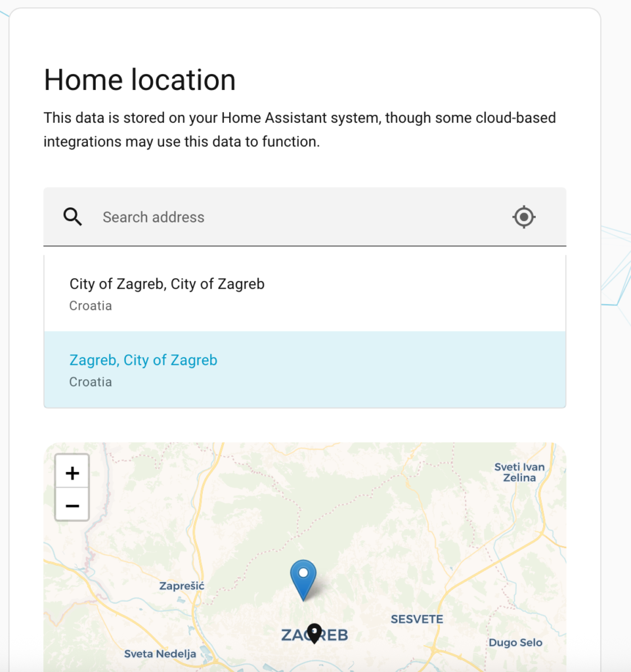Click the Sveta Nedelja map label
631x672 pixels.
coord(160,654)
